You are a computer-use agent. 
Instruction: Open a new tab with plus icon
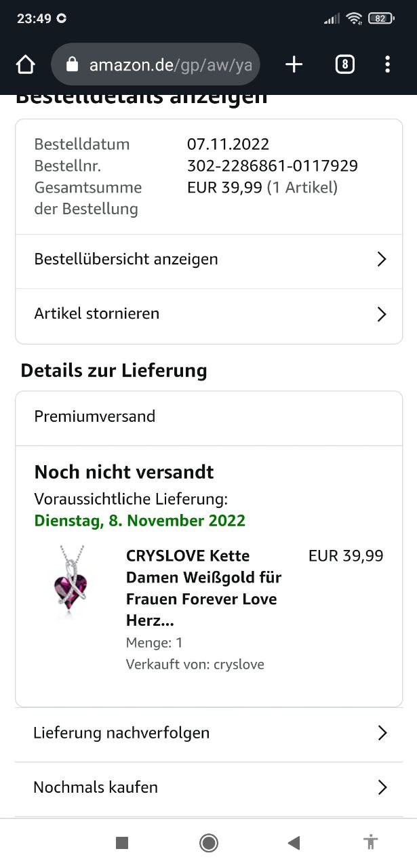(x=294, y=64)
